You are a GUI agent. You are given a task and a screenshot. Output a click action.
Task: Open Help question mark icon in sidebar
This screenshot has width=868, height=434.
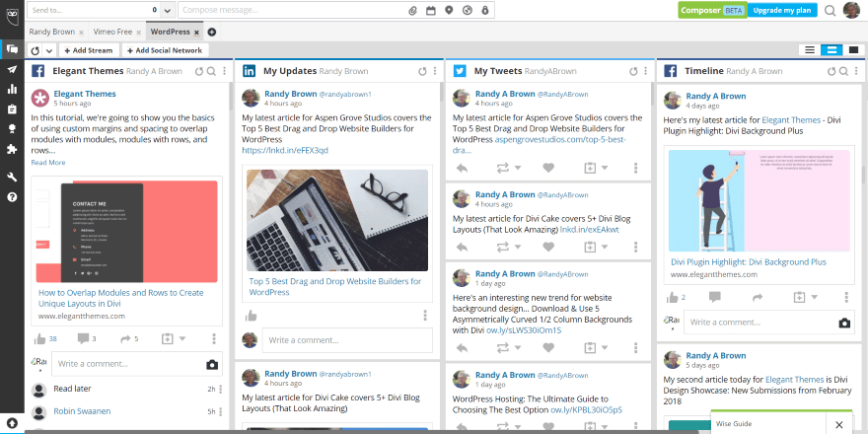click(12, 197)
